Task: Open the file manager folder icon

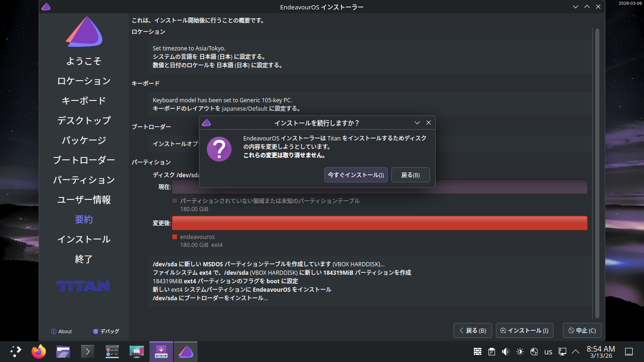Action: tap(63, 352)
